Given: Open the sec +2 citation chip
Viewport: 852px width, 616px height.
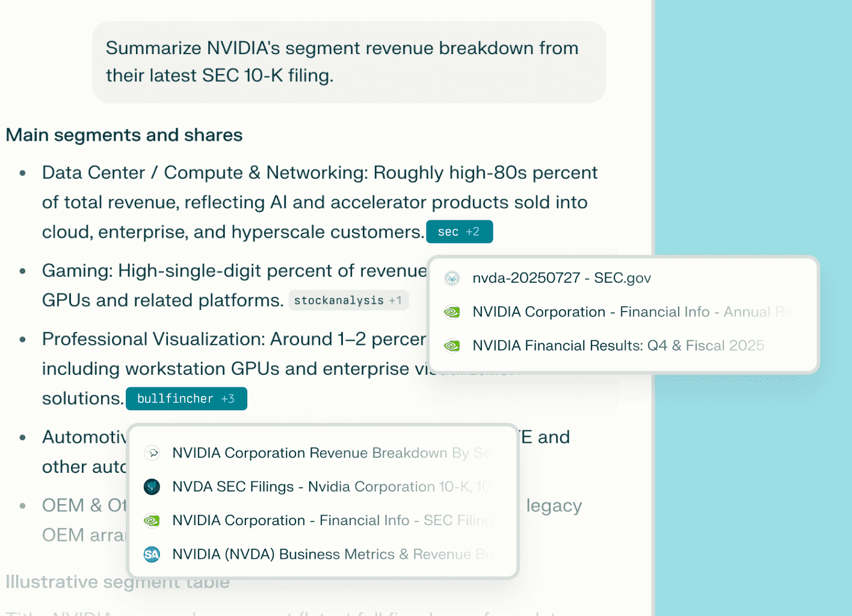Looking at the screenshot, I should click(x=460, y=232).
